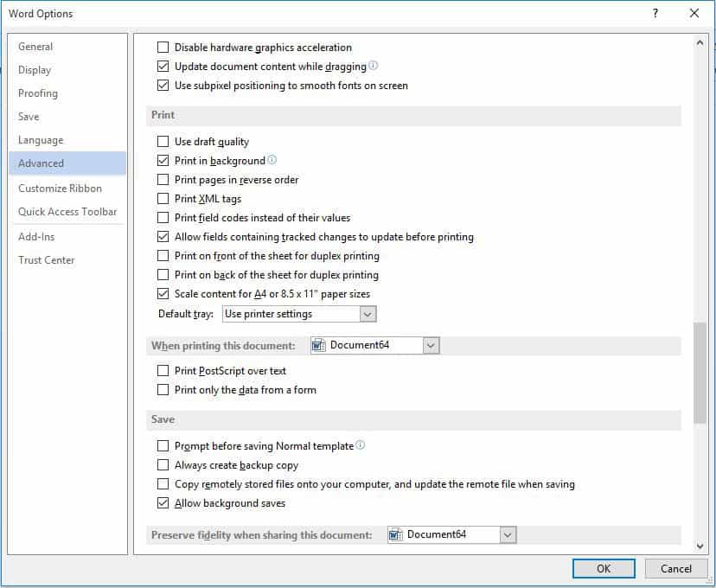Screen dimensions: 716x588
Task: Click Word document icon in Preserve fidelity dropdown
Action: [x=395, y=534]
